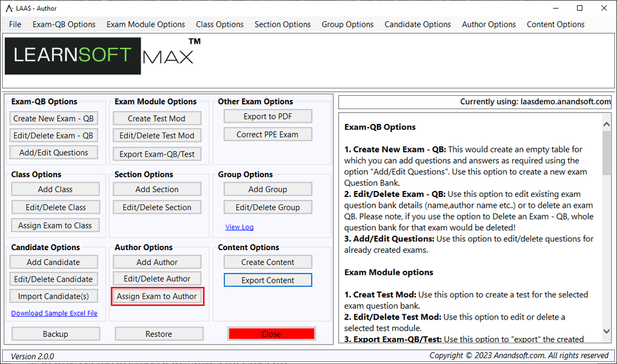Click the Export to PDF button
This screenshot has width=617, height=364.
coord(267,116)
